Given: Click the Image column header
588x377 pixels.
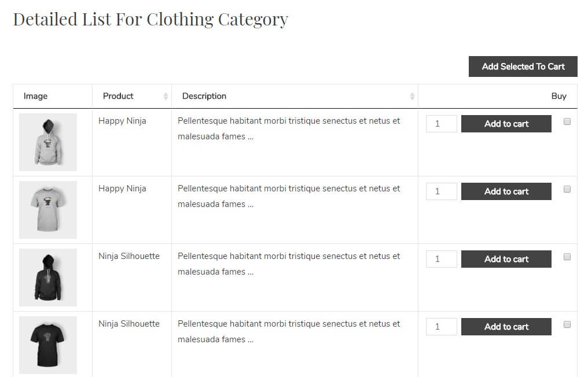Looking at the screenshot, I should [36, 96].
